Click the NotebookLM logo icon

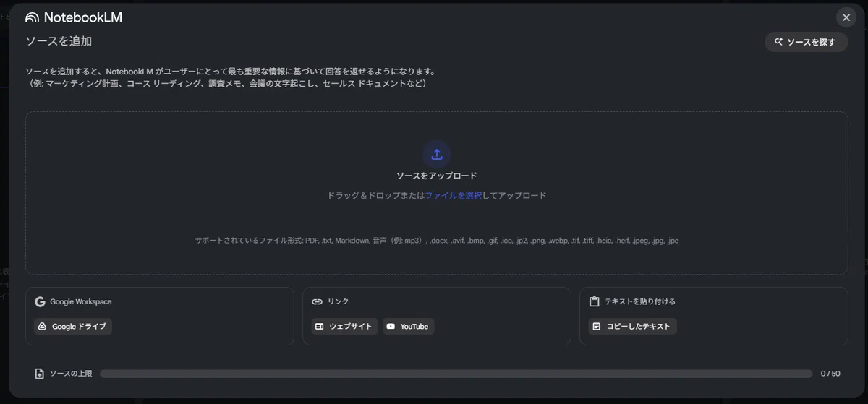coord(32,18)
